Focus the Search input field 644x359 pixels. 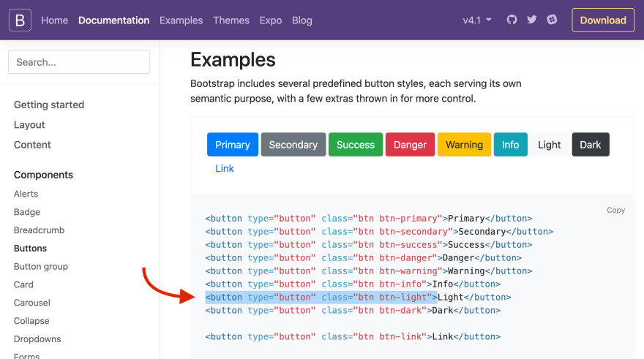[x=79, y=62]
